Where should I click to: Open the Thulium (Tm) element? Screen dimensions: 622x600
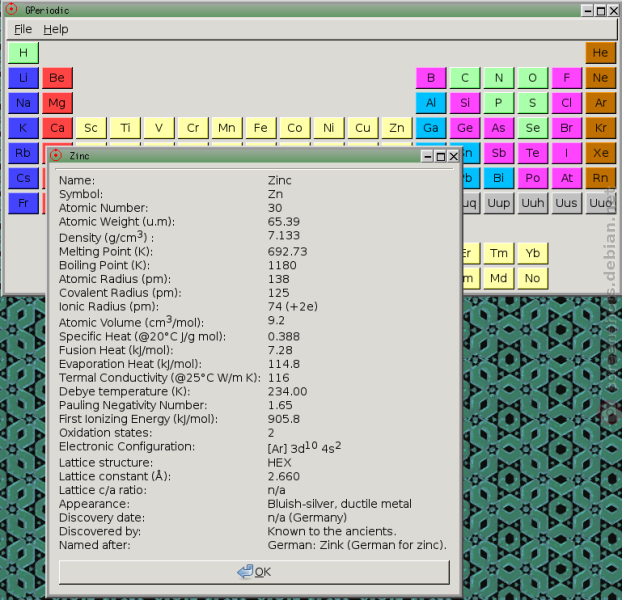coord(499,253)
